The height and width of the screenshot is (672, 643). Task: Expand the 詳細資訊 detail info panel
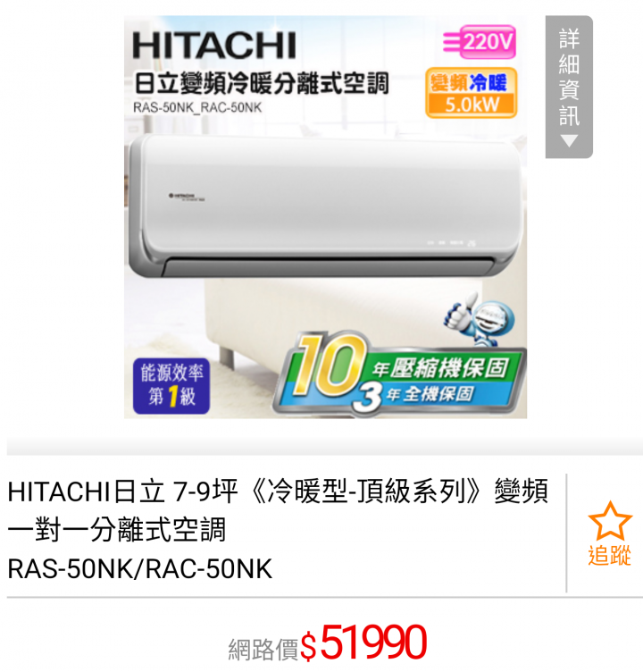coord(569,87)
